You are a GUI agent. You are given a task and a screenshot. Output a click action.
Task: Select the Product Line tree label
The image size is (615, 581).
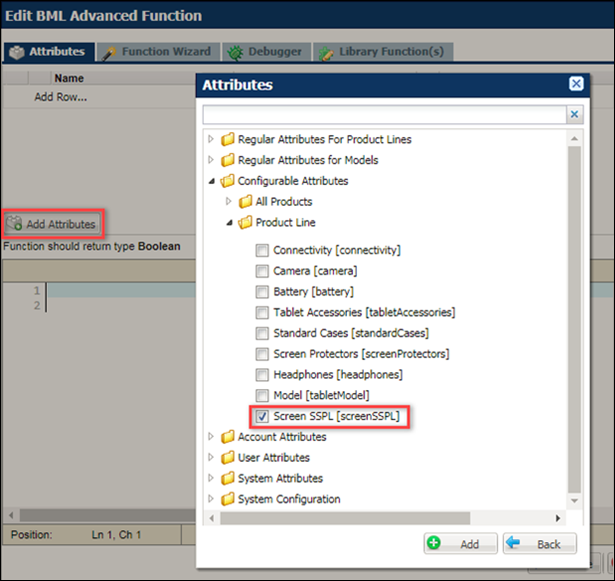[x=286, y=222]
